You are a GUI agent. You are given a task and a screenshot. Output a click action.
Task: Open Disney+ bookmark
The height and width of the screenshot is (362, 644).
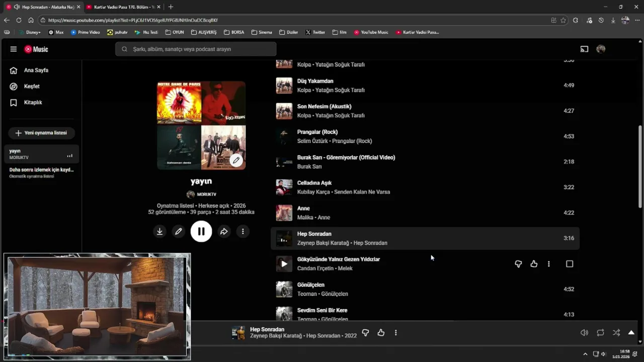coord(30,32)
